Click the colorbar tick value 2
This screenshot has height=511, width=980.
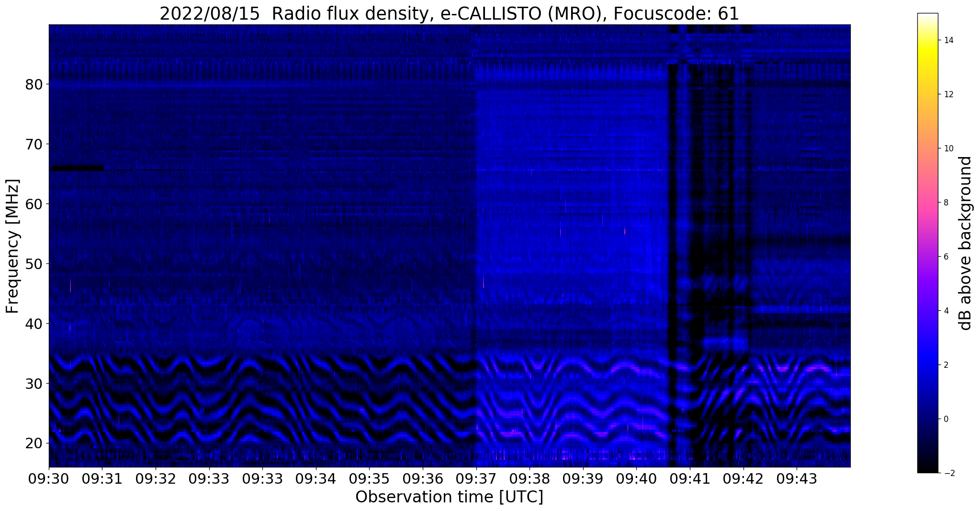[x=946, y=365]
